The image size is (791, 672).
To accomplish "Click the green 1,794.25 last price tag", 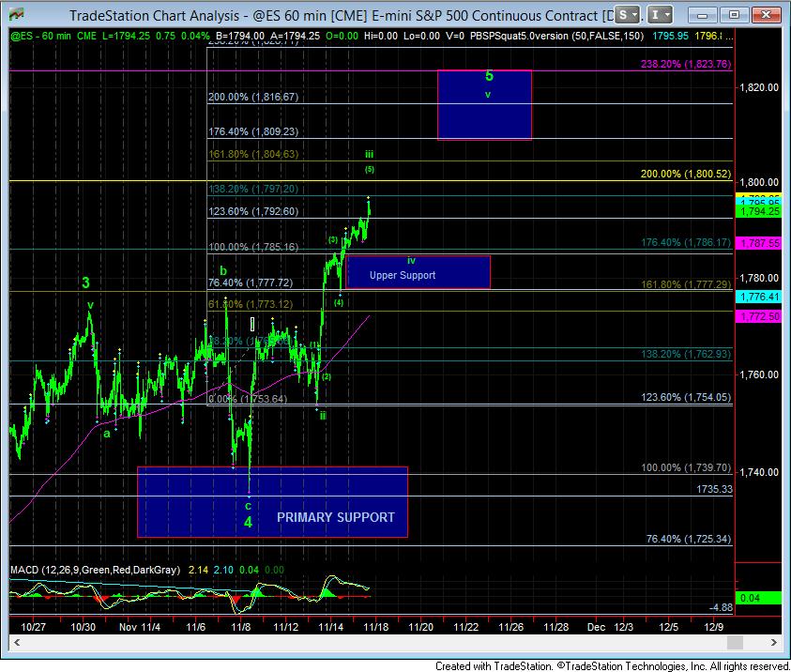I will [x=759, y=211].
